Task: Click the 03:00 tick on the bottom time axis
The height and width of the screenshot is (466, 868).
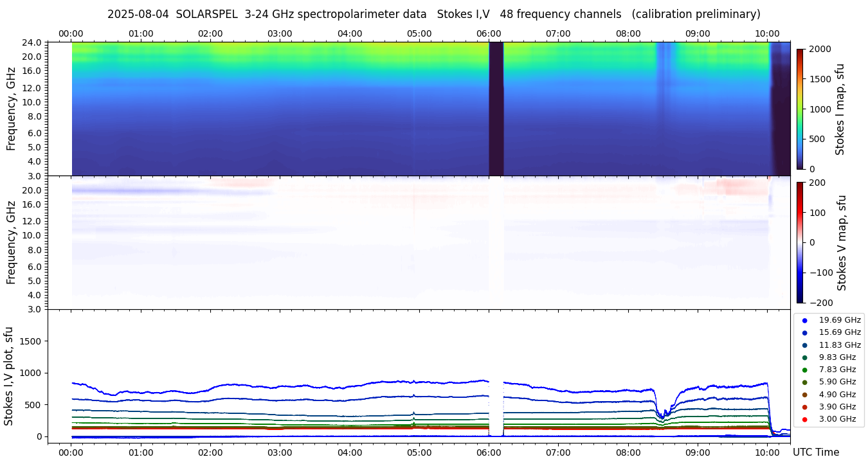Action: click(280, 453)
